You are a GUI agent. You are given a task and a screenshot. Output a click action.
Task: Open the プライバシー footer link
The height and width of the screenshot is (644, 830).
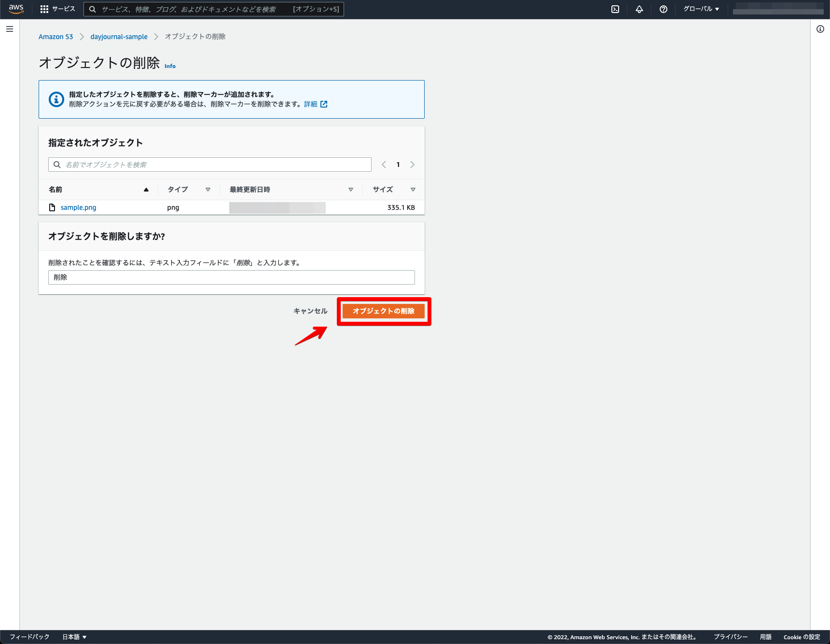coord(731,637)
